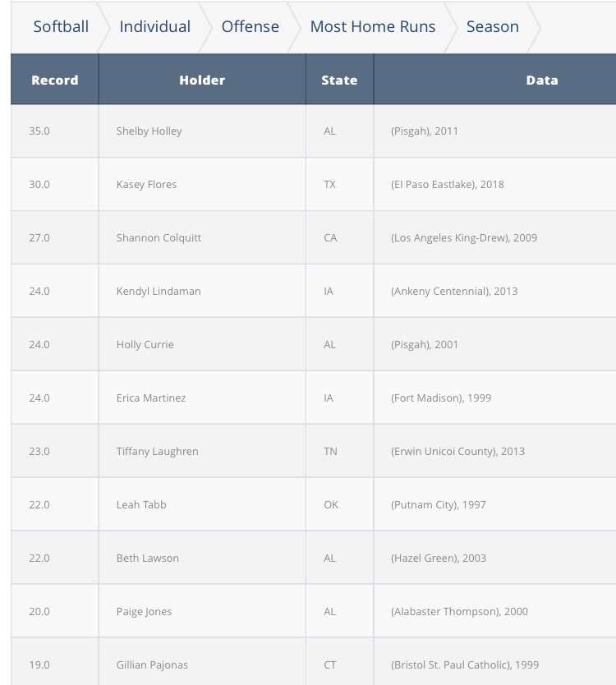The height and width of the screenshot is (685, 616).
Task: Select the TN state cell
Action: (x=339, y=451)
